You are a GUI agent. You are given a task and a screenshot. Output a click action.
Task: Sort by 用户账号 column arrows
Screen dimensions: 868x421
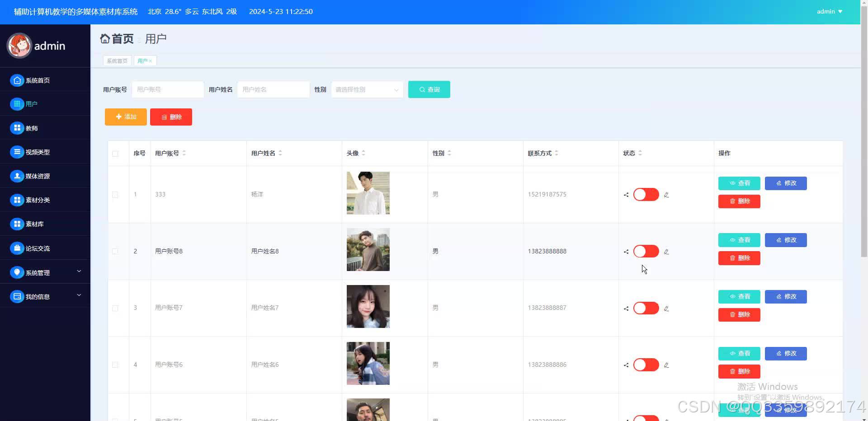pos(184,153)
